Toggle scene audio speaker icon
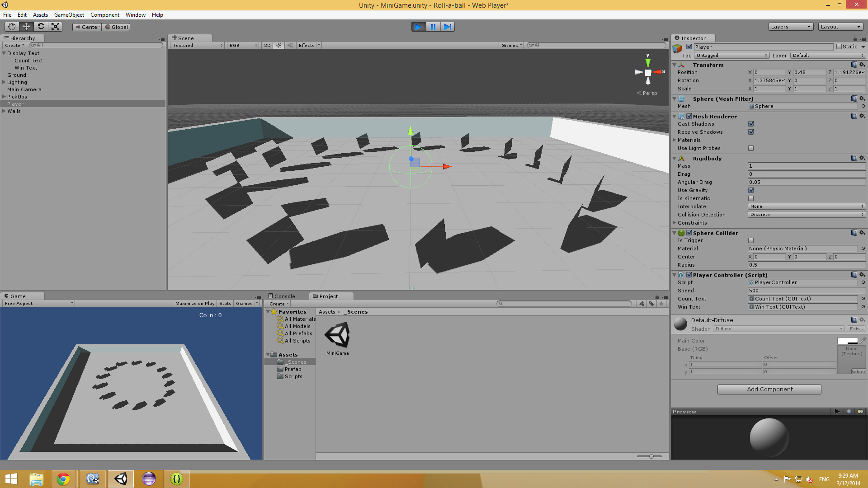This screenshot has height=488, width=868. tap(290, 45)
